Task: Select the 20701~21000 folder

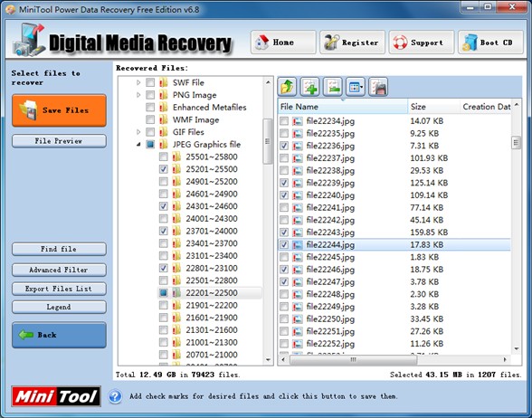Action: click(x=212, y=355)
